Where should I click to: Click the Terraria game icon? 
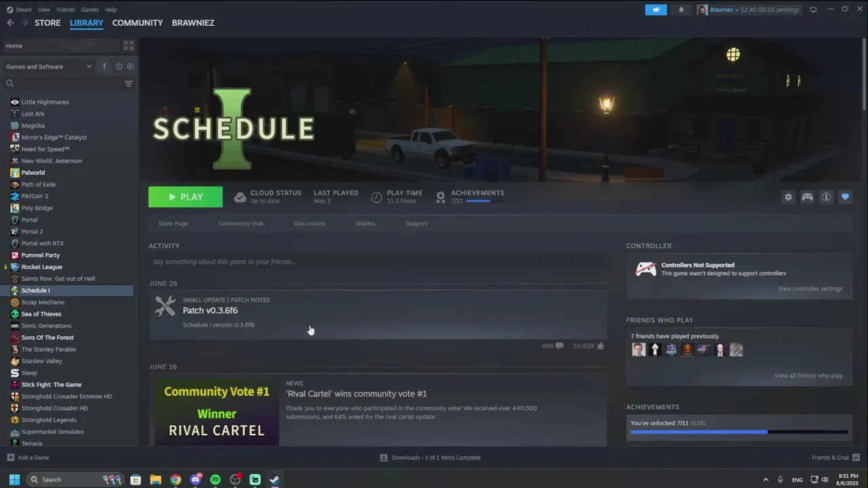(x=15, y=443)
